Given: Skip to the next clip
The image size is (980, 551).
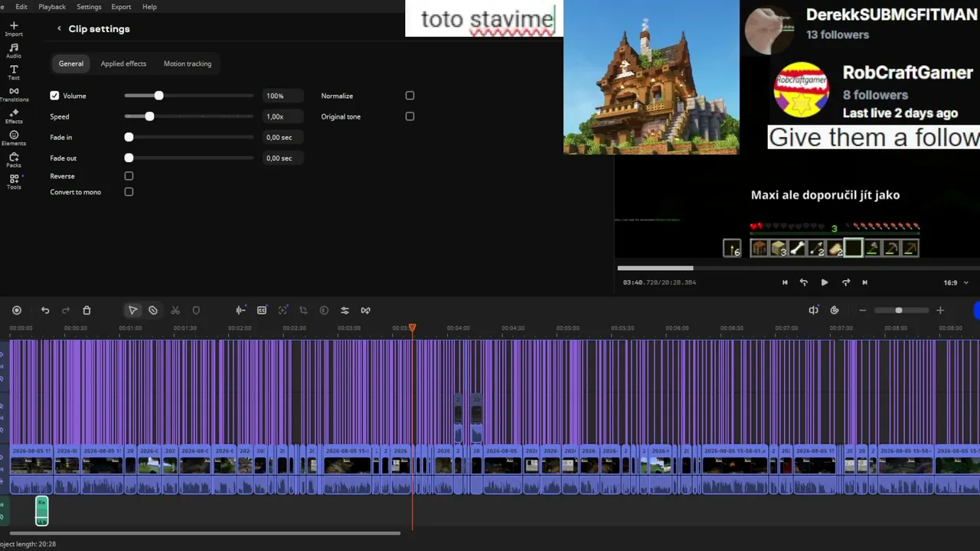Looking at the screenshot, I should pos(865,282).
